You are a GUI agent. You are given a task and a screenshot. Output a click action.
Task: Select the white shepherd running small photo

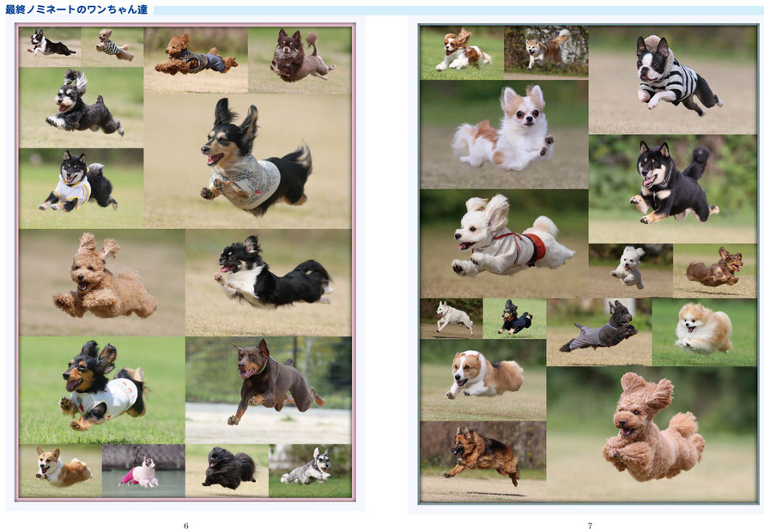tap(452, 318)
